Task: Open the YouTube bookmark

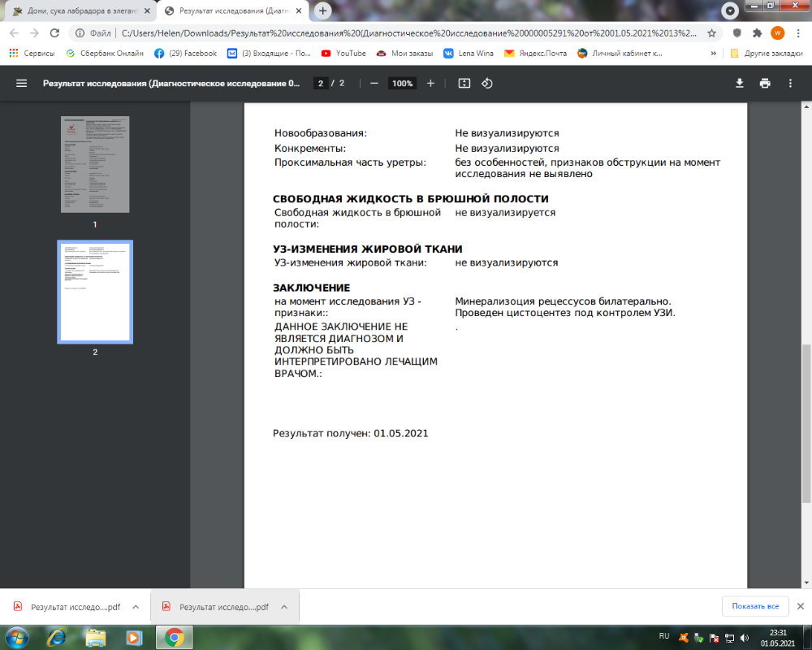Action: (343, 54)
